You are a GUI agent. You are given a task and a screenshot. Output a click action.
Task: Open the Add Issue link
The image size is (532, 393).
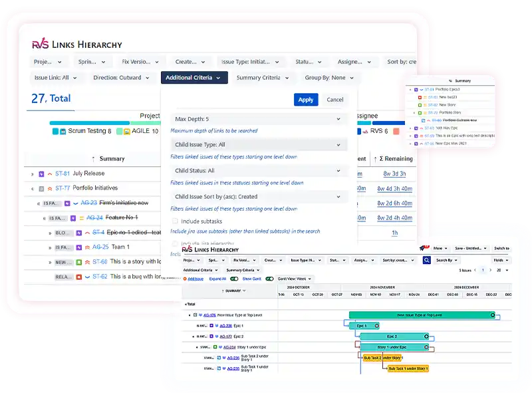pos(196,279)
